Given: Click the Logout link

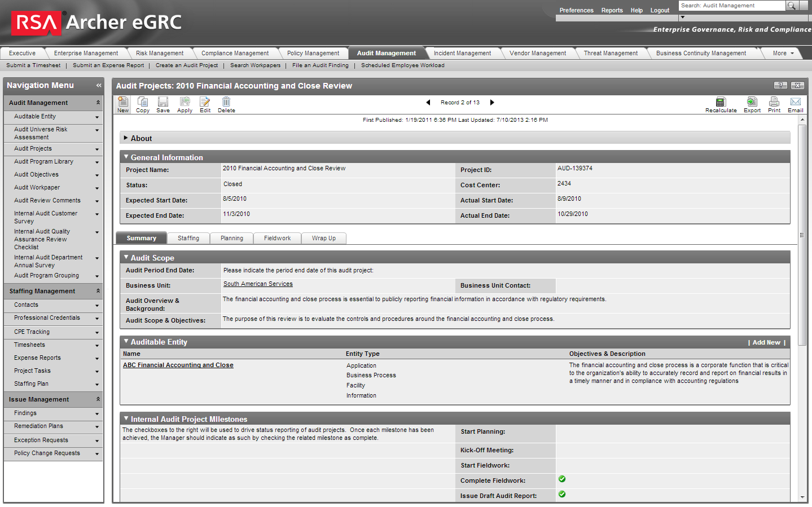Looking at the screenshot, I should pyautogui.click(x=660, y=10).
